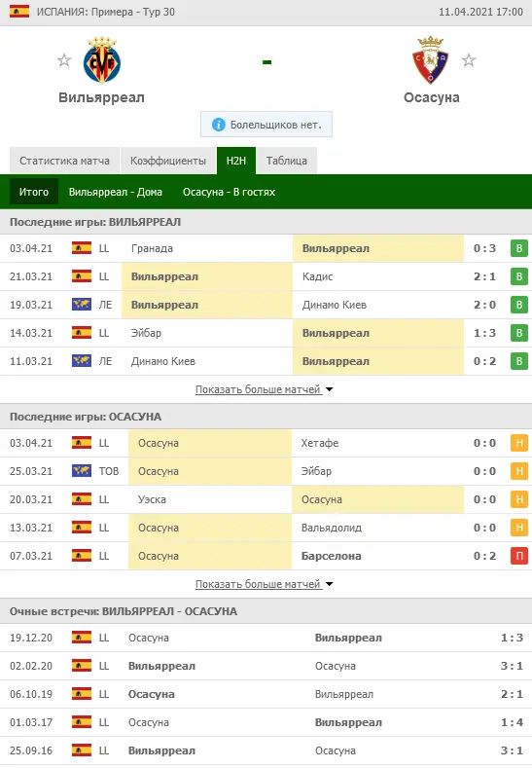
Task: Click Europa League flag icon on 19.03.21 row
Action: [x=82, y=305]
